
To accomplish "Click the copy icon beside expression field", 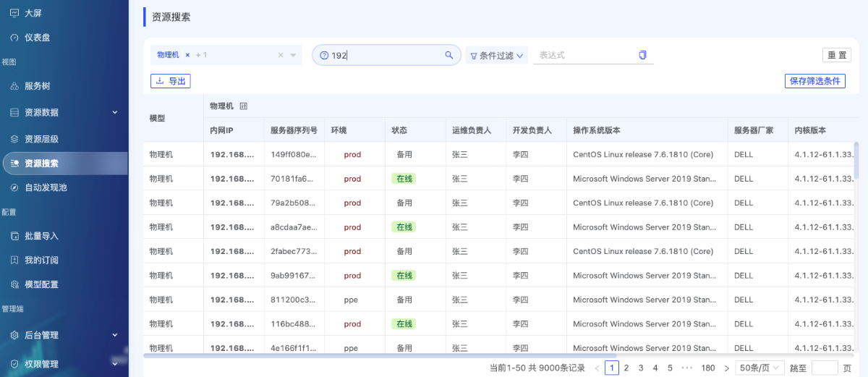I will point(642,55).
